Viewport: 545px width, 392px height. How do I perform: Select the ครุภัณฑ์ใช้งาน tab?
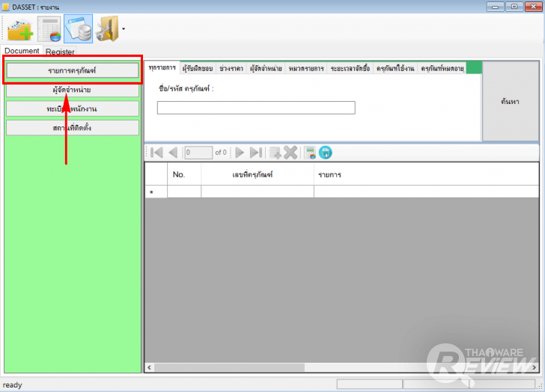[x=395, y=68]
